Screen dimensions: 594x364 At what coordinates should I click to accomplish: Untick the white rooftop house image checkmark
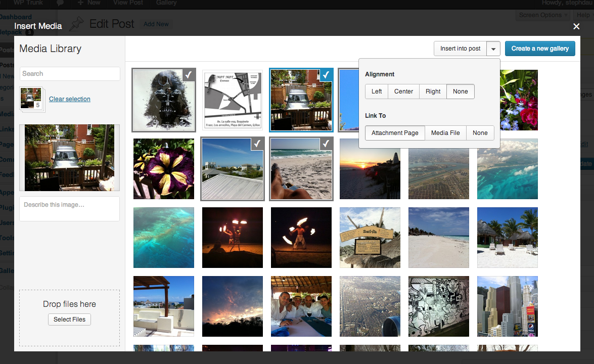pyautogui.click(x=257, y=144)
